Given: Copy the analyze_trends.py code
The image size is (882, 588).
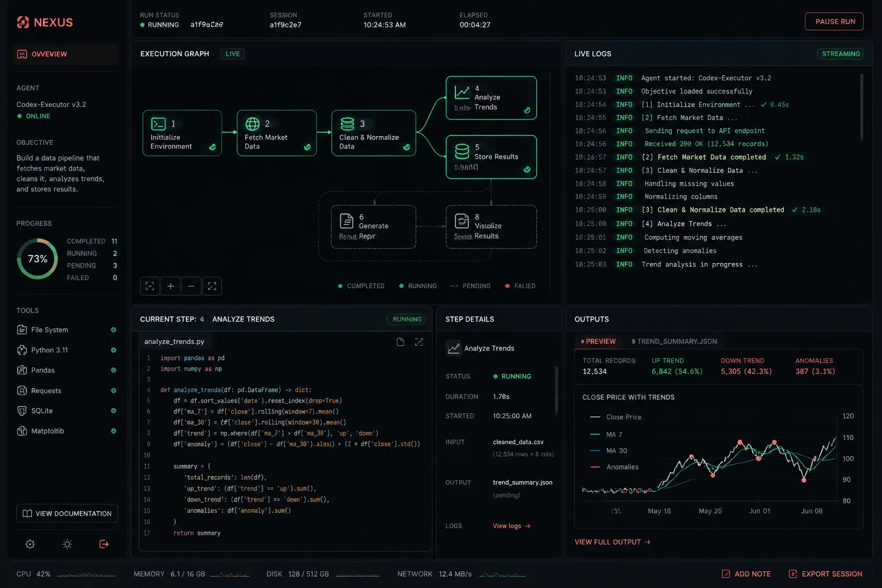Looking at the screenshot, I should tap(400, 342).
